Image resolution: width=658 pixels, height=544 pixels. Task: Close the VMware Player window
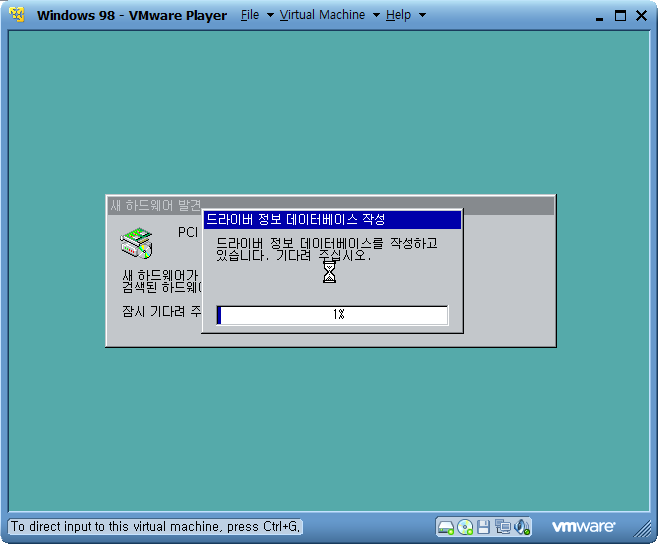[x=641, y=16]
